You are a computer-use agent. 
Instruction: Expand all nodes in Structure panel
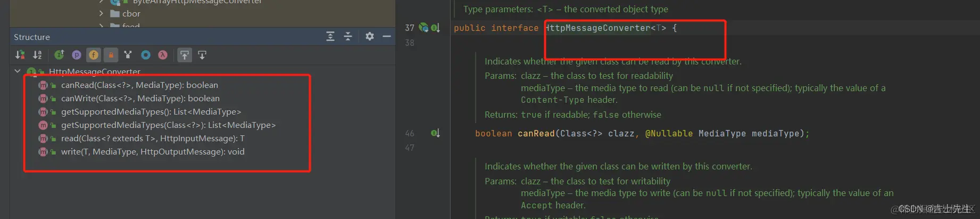pyautogui.click(x=330, y=36)
